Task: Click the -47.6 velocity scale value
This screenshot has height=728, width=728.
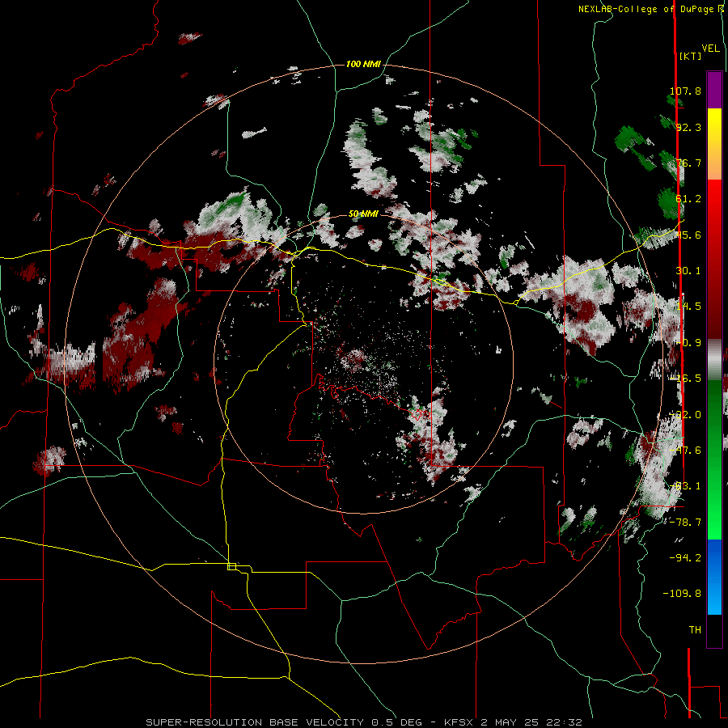Action: click(x=685, y=451)
